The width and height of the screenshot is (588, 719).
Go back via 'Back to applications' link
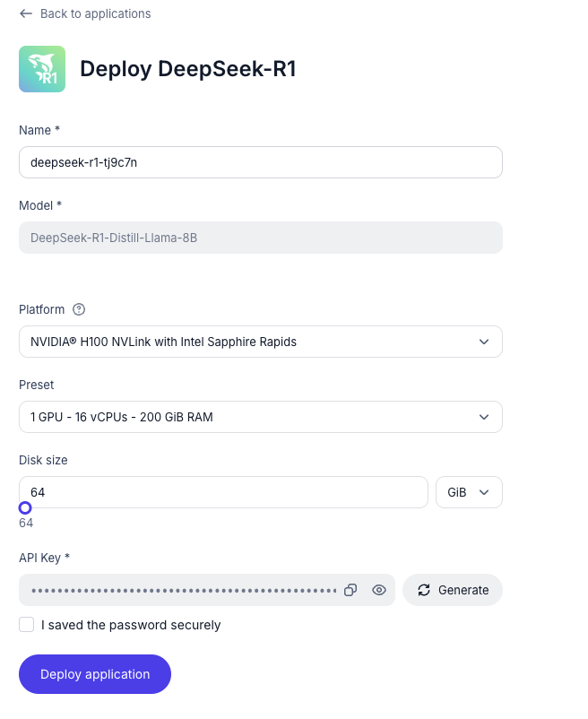tap(95, 14)
